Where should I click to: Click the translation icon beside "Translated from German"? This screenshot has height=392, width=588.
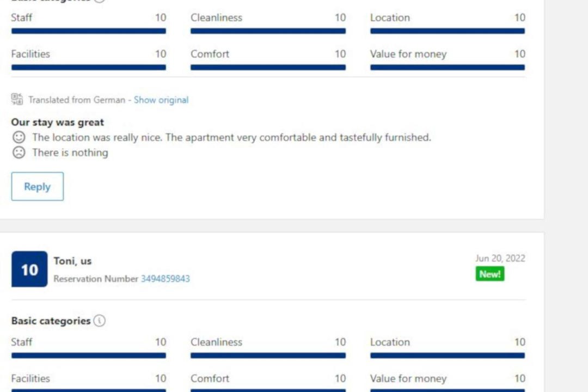[17, 99]
